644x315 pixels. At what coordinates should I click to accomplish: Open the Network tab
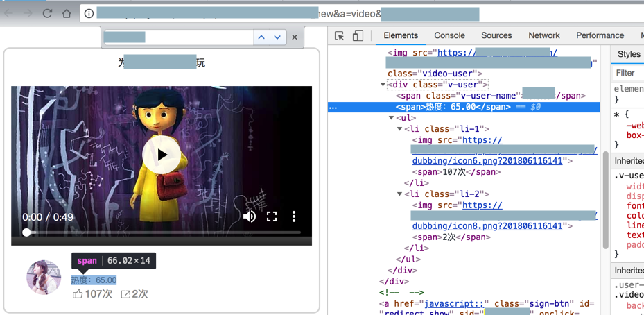click(x=544, y=36)
